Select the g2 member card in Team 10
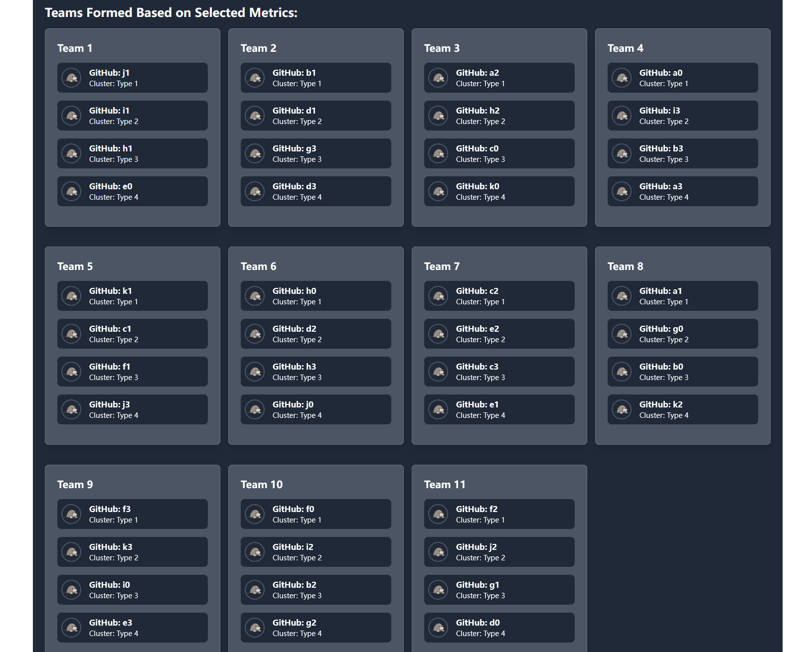 316,628
